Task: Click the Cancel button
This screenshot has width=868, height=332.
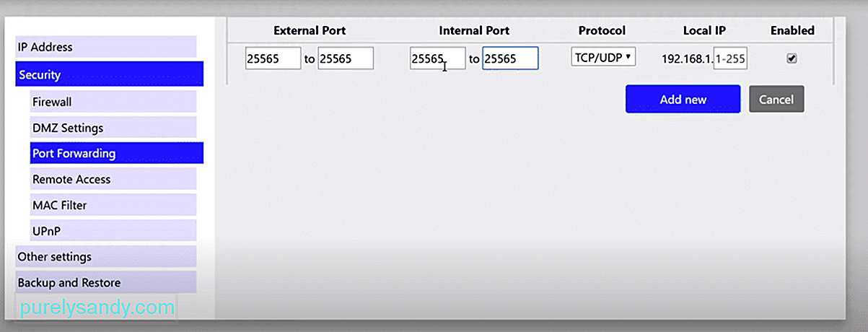Action: (776, 100)
